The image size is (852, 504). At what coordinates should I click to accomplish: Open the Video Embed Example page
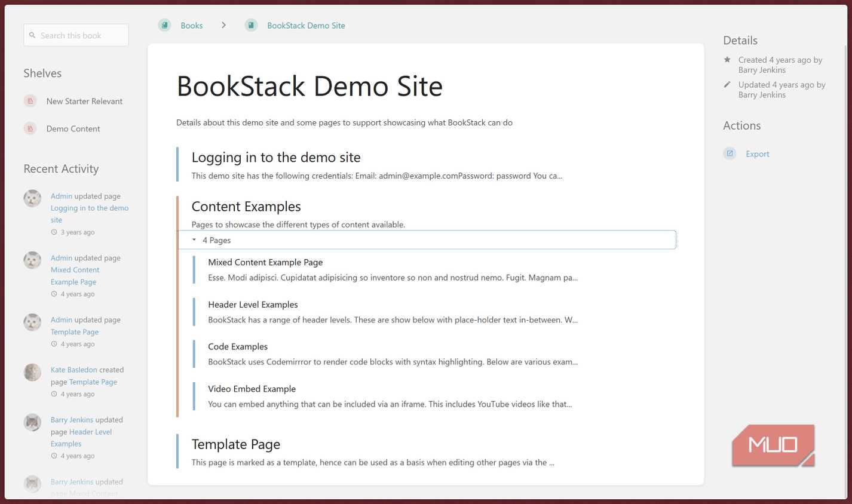(x=252, y=389)
